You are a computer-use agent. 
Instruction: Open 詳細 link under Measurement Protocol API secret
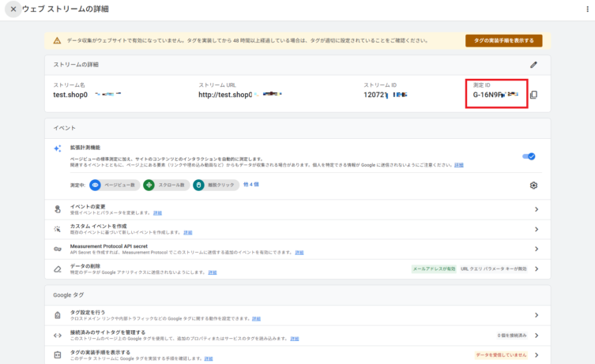299,253
